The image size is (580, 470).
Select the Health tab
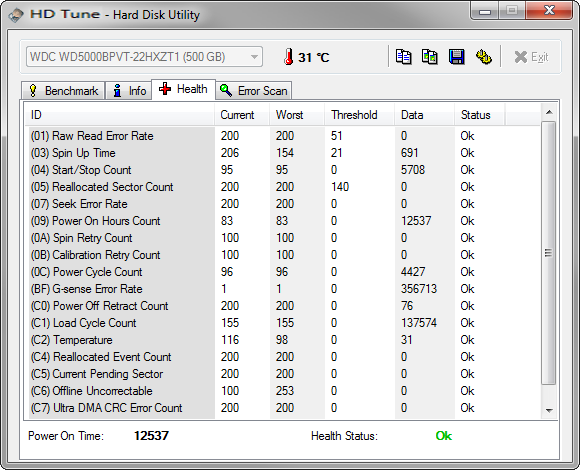[183, 89]
